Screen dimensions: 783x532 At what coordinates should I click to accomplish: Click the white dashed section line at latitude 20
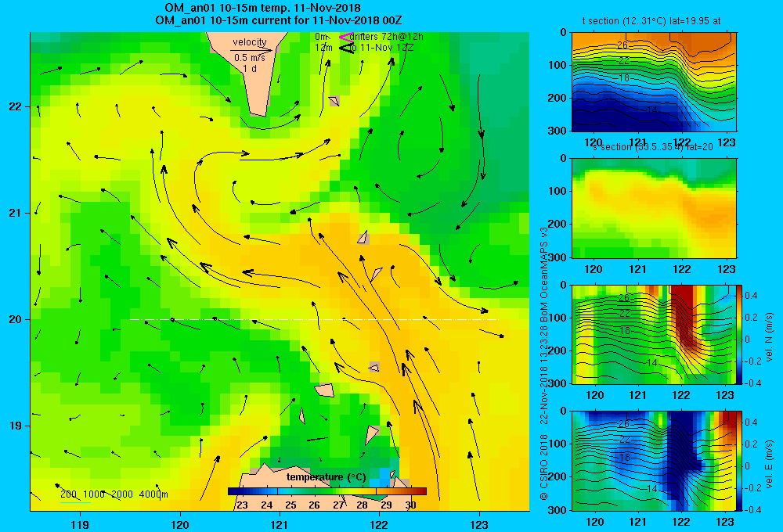[x=314, y=319]
